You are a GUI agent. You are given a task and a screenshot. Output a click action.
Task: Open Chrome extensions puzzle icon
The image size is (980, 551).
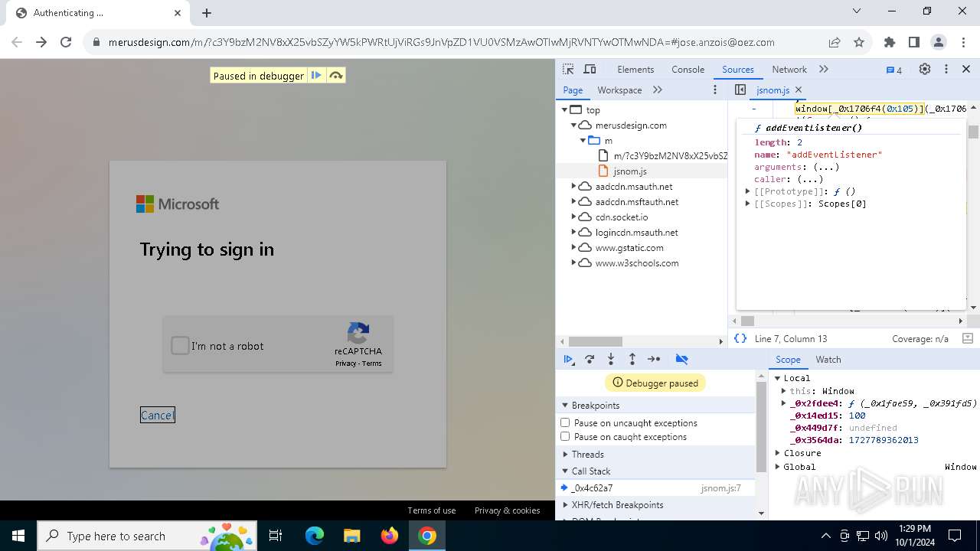tap(890, 42)
